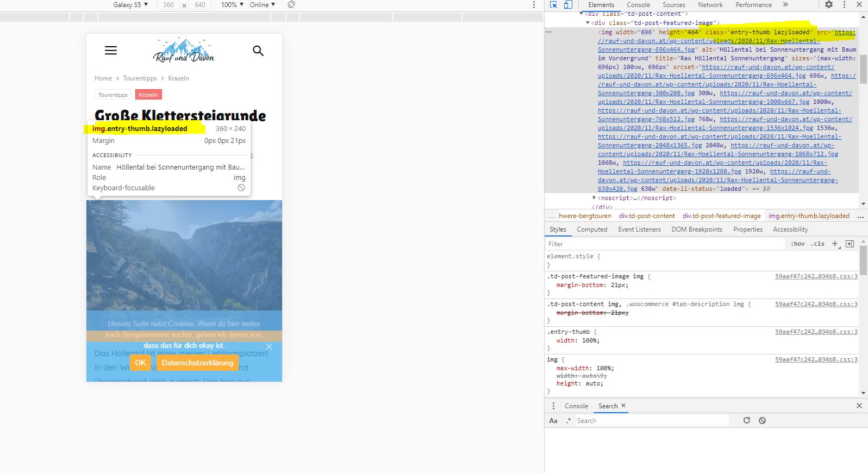Switch to the Performance tab
868x473 pixels.
tap(753, 4)
